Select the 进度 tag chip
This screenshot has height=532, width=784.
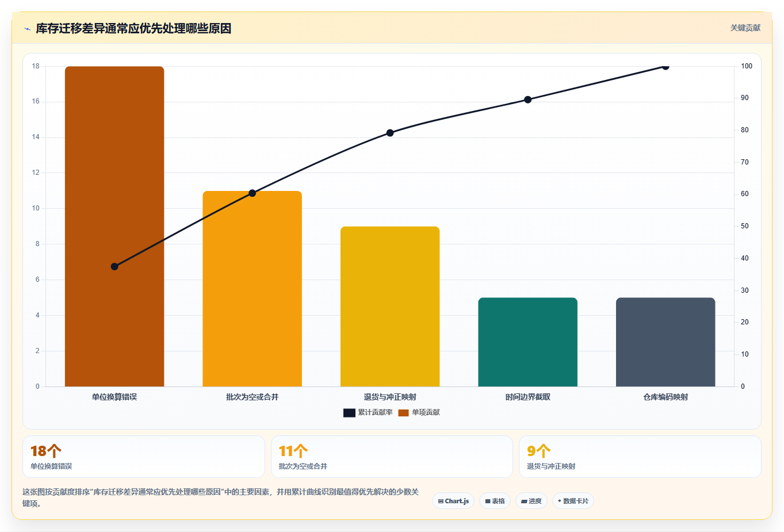[x=531, y=501]
